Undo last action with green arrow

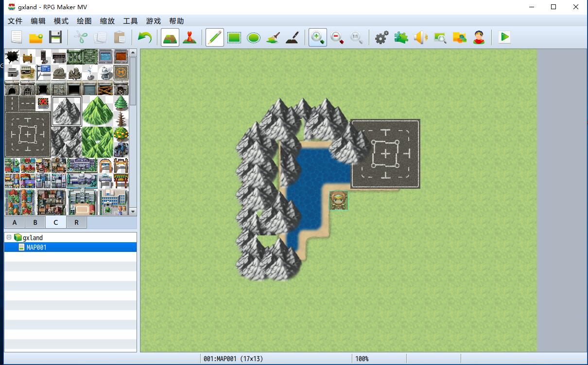145,37
